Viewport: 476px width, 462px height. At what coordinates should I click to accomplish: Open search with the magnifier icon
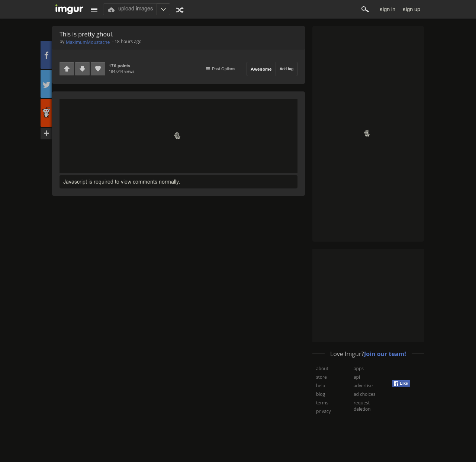(365, 9)
